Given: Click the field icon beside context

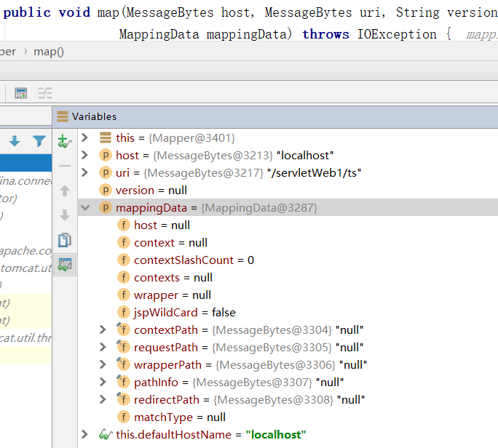Looking at the screenshot, I should [x=124, y=243].
